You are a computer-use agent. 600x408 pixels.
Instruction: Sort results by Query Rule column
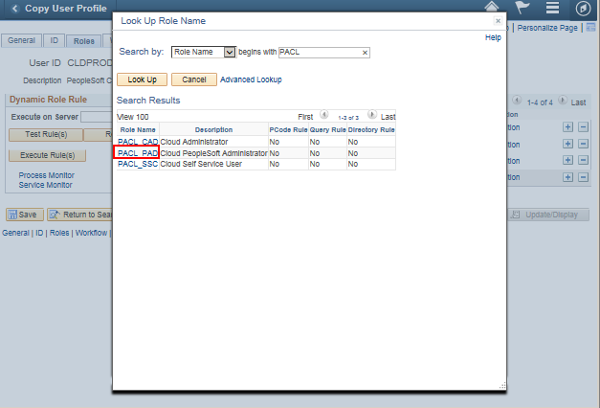pyautogui.click(x=328, y=130)
